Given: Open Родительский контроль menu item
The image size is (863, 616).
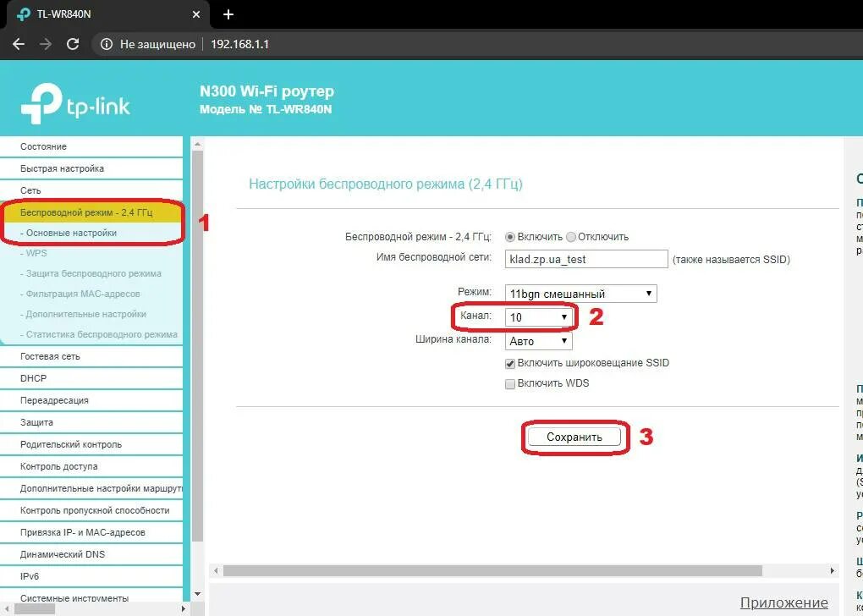Looking at the screenshot, I should click(91, 444).
